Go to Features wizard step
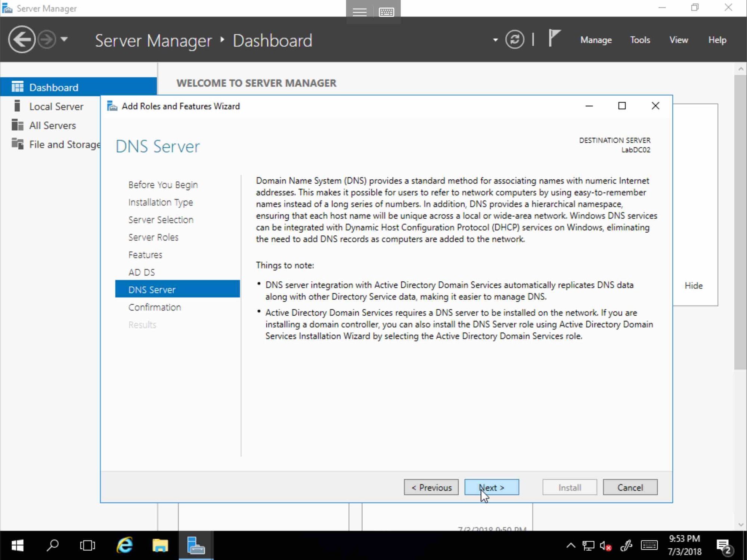This screenshot has height=560, width=747. pos(145,255)
